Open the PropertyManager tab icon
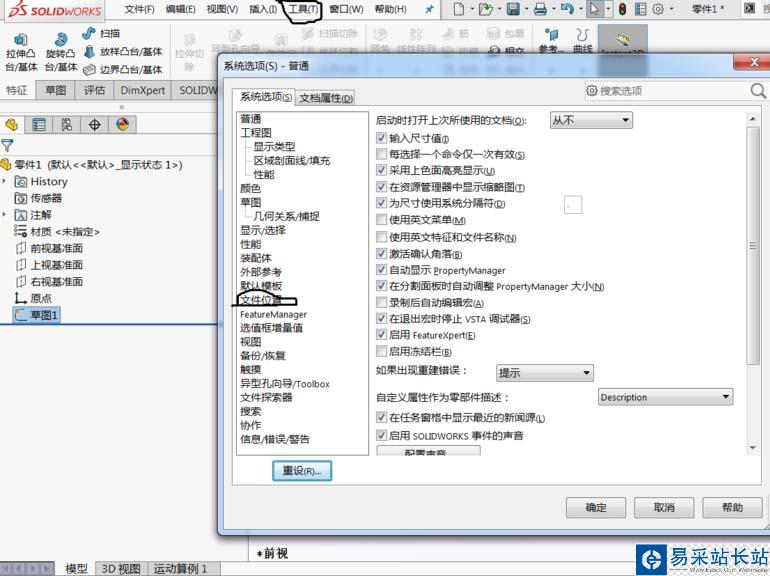The width and height of the screenshot is (770, 576). [38, 125]
